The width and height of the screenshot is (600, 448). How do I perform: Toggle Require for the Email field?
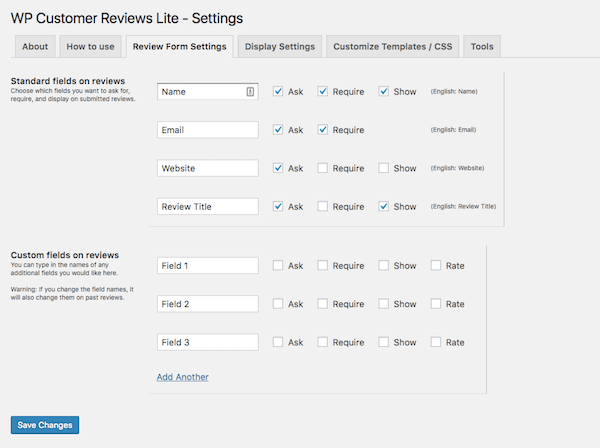tap(323, 130)
